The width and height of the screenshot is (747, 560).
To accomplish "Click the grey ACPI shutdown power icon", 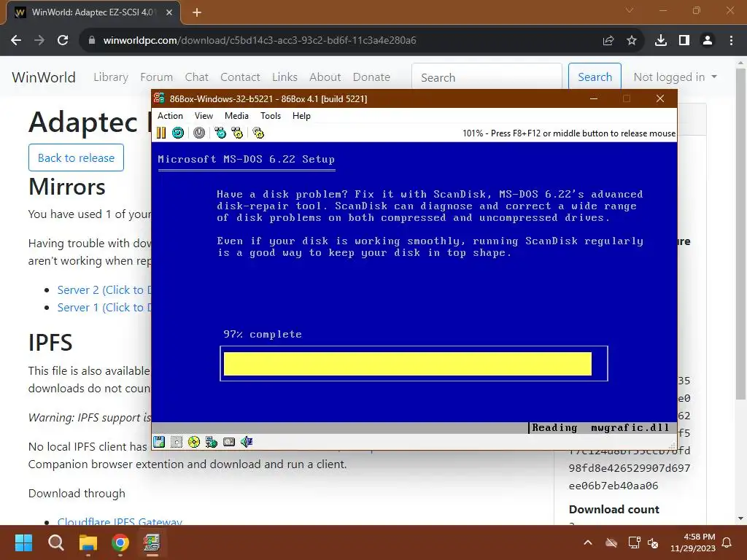I will (199, 133).
